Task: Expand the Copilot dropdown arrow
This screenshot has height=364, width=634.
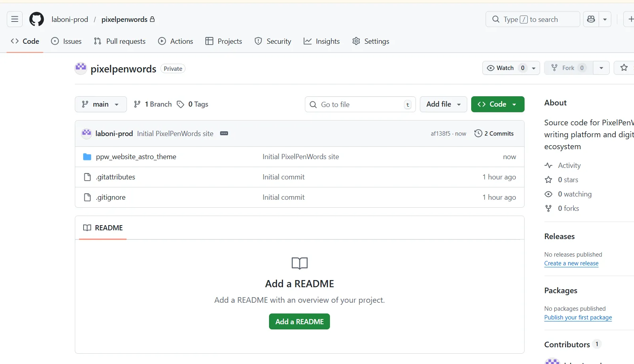Action: point(605,19)
